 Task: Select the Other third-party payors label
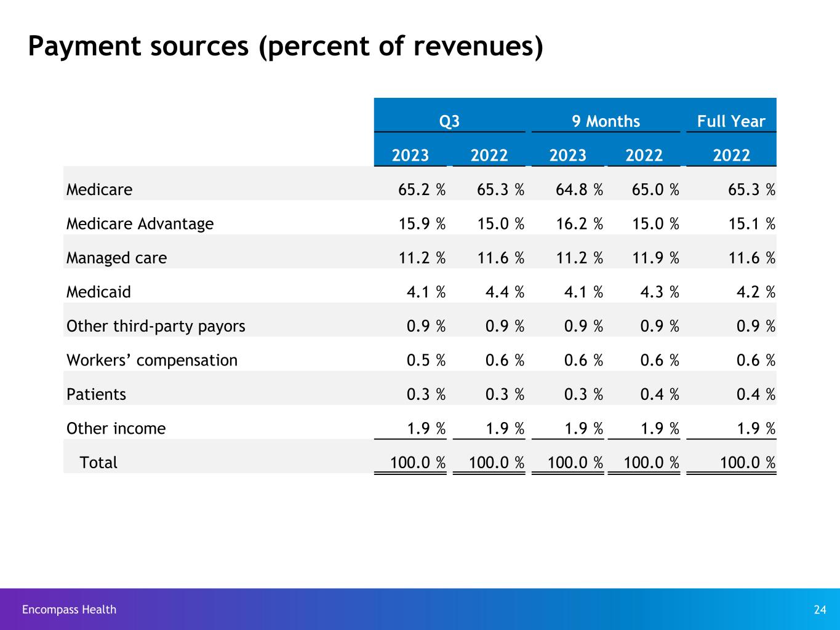[x=156, y=326]
